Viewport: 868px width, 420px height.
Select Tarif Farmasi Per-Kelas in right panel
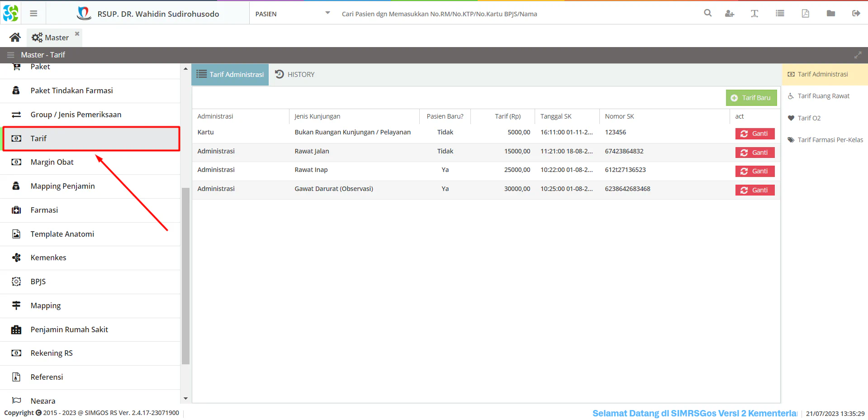[825, 140]
